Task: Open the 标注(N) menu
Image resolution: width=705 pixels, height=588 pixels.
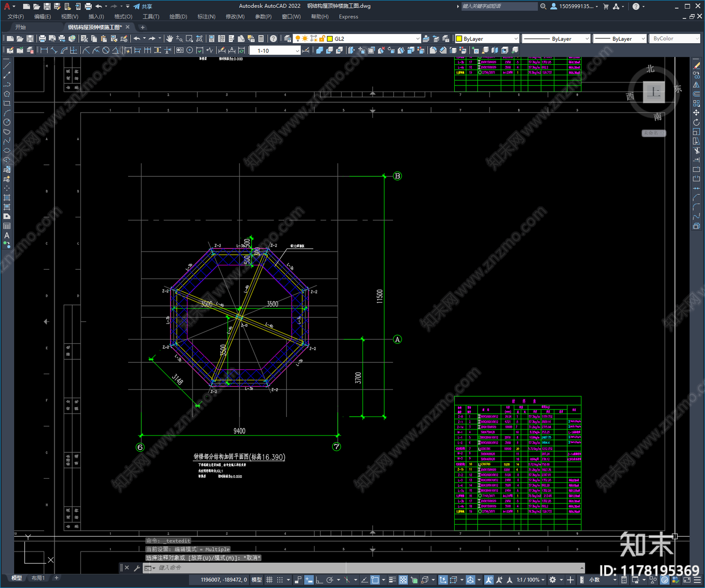Action: (206, 17)
